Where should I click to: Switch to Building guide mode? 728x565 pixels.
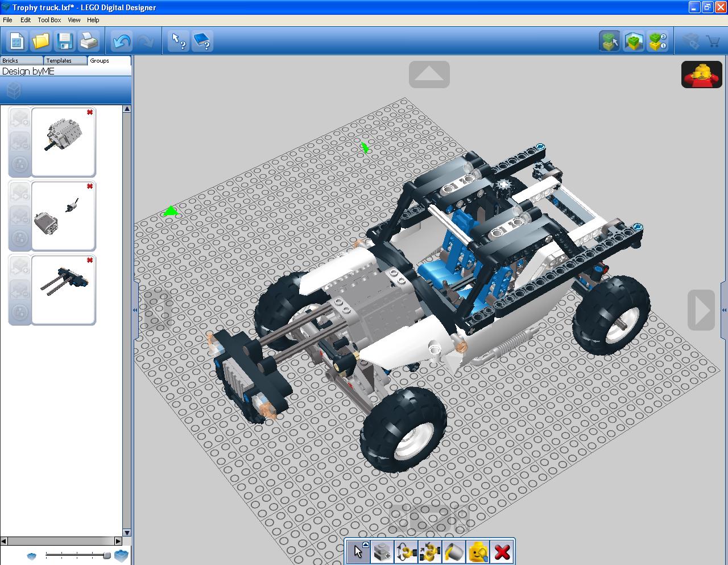[x=657, y=41]
